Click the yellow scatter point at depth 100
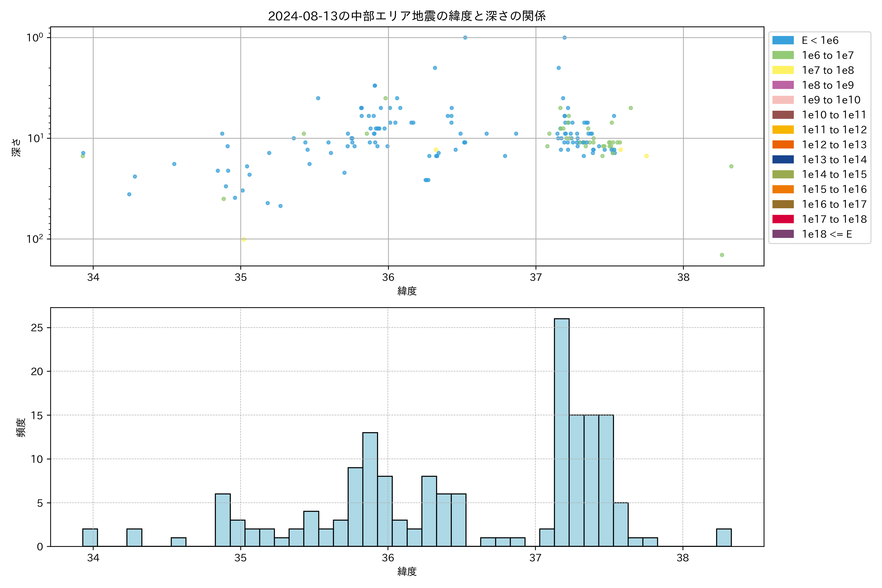The height and width of the screenshot is (588, 882). (x=244, y=239)
